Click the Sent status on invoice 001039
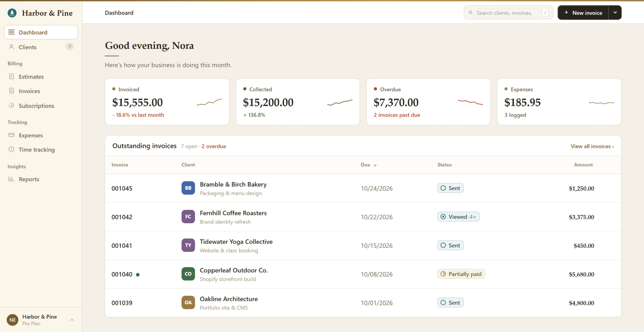 point(450,303)
